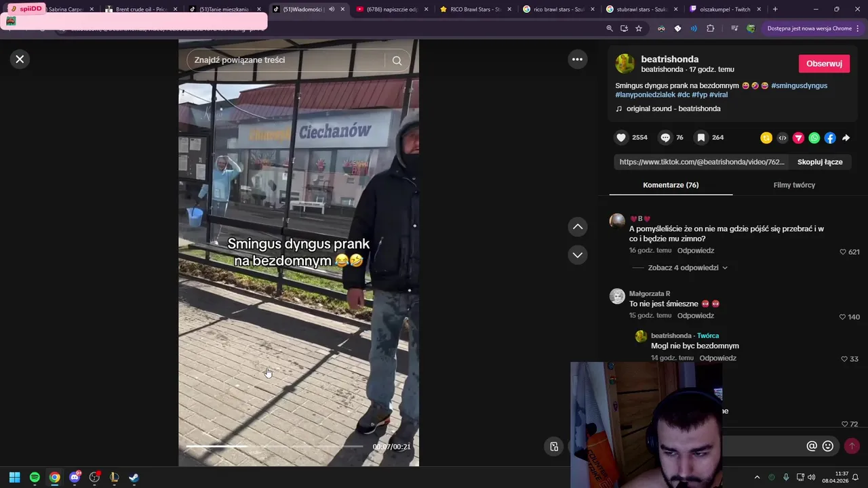Open comments via speech bubble icon
The height and width of the screenshot is (488, 868).
coord(665,138)
